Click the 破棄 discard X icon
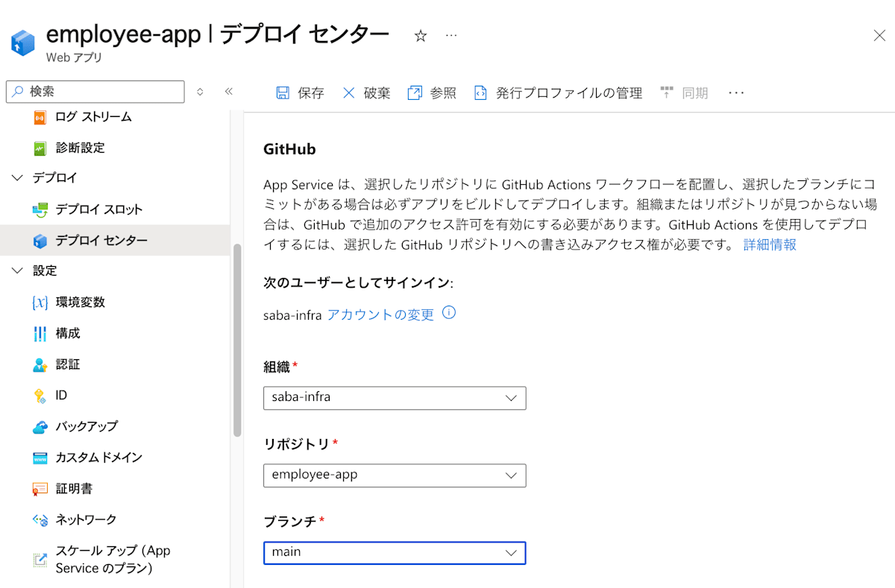The height and width of the screenshot is (588, 895). [349, 93]
